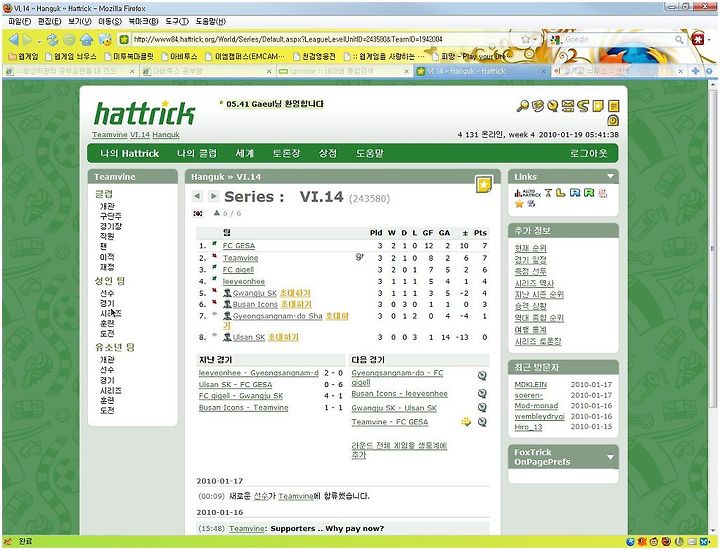The width and height of the screenshot is (720, 550).
Task: Open the 훈련 link under 성인 팀
Action: pyautogui.click(x=107, y=323)
